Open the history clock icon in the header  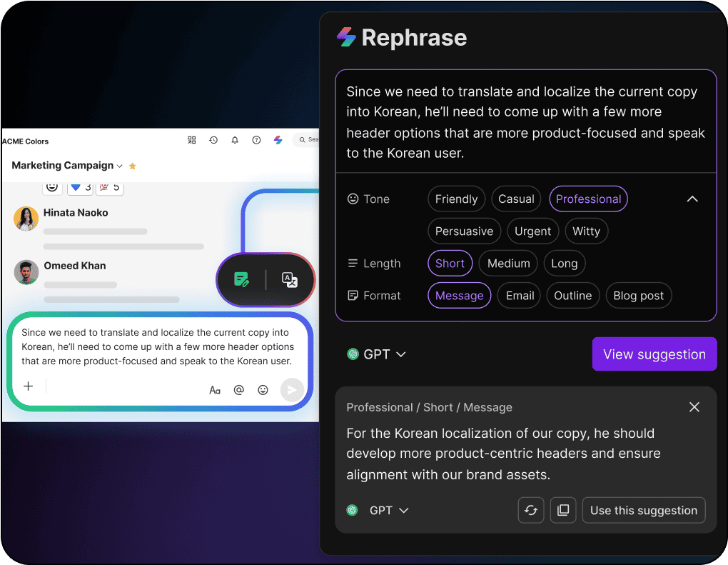pos(213,140)
